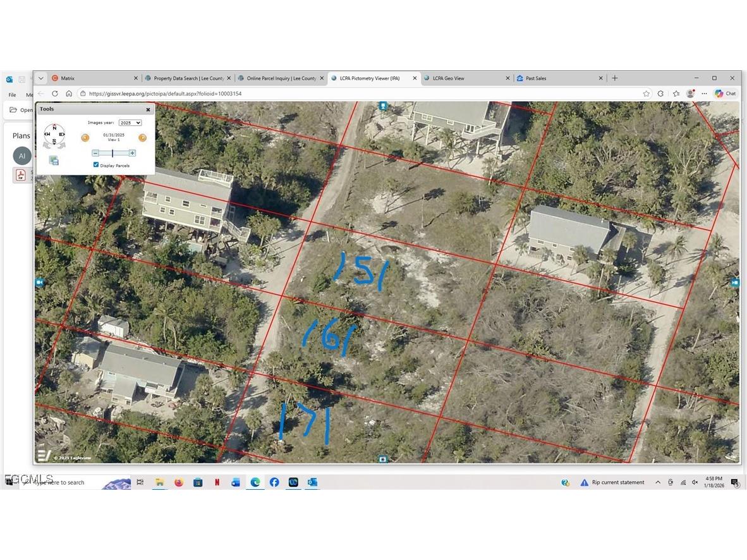747x560 pixels.
Task: Pan the map right using right-edge blue arrow
Action: 735,283
